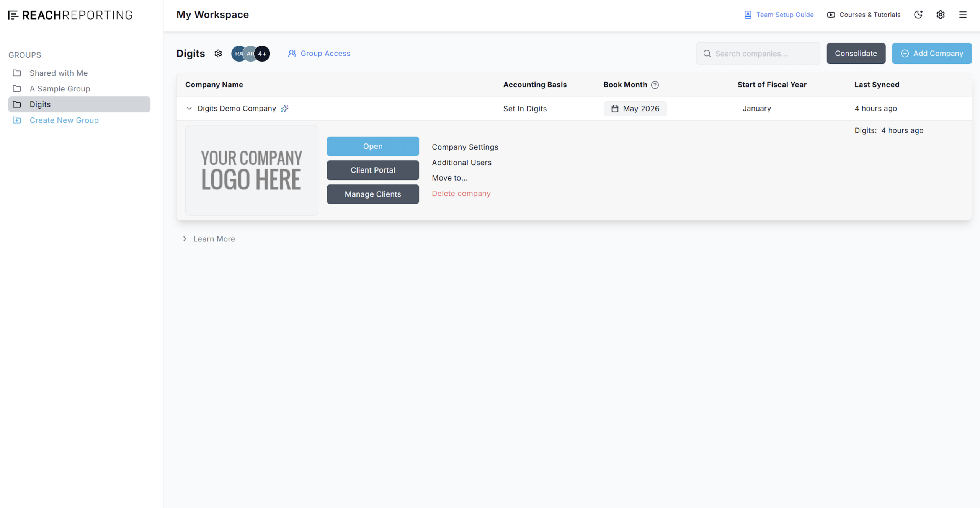Open Company Settings

[465, 147]
